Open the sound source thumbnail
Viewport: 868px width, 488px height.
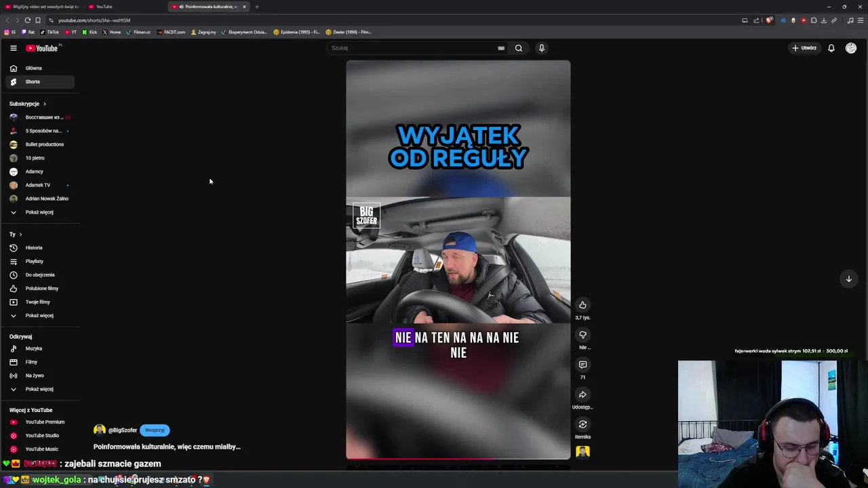tap(583, 452)
